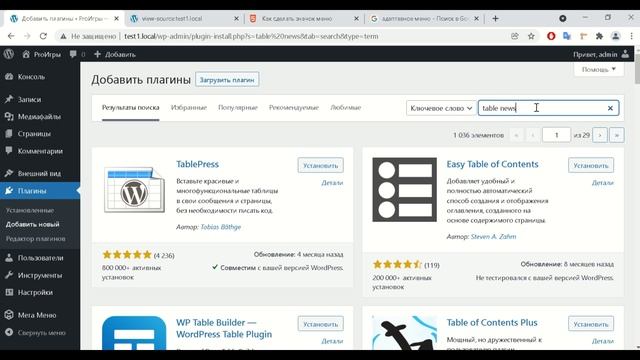Open the extensions puzzle icon
640x360 pixels.
click(599, 36)
